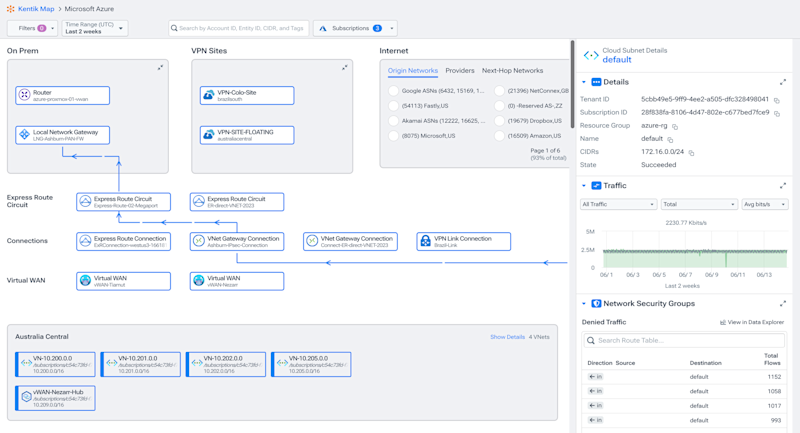
Task: Open View in Data Explorer link
Action: click(x=752, y=322)
